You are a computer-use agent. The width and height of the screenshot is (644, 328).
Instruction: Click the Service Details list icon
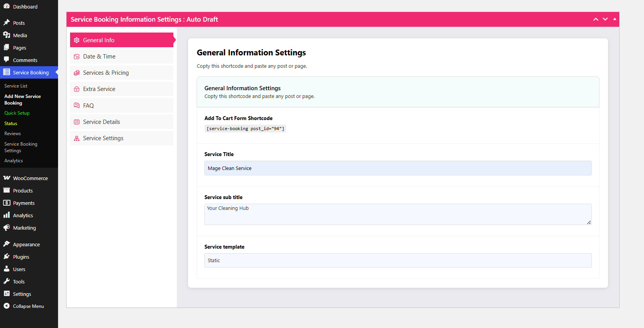[x=77, y=122]
